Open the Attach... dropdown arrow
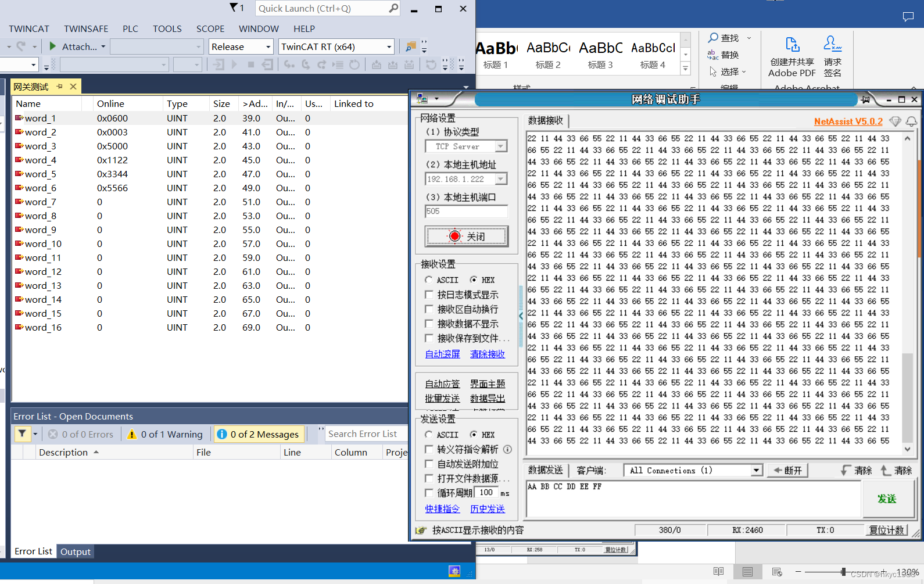Viewport: 924px width, 584px height. (x=103, y=46)
